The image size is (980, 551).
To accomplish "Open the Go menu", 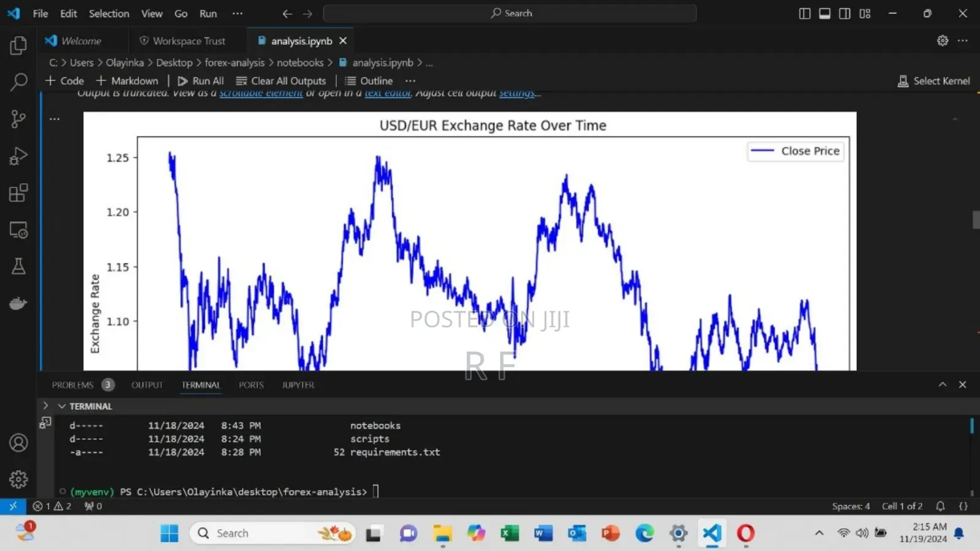I will pos(181,13).
